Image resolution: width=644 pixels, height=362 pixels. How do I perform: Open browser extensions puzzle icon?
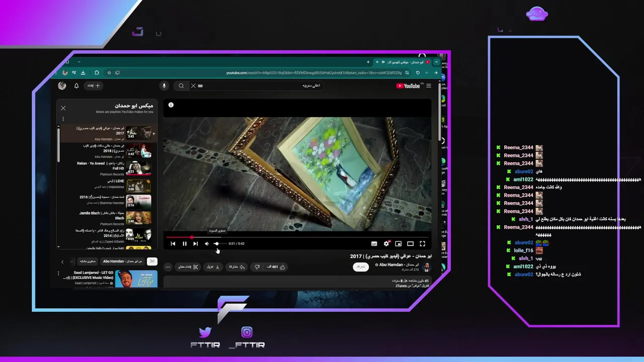(97, 73)
